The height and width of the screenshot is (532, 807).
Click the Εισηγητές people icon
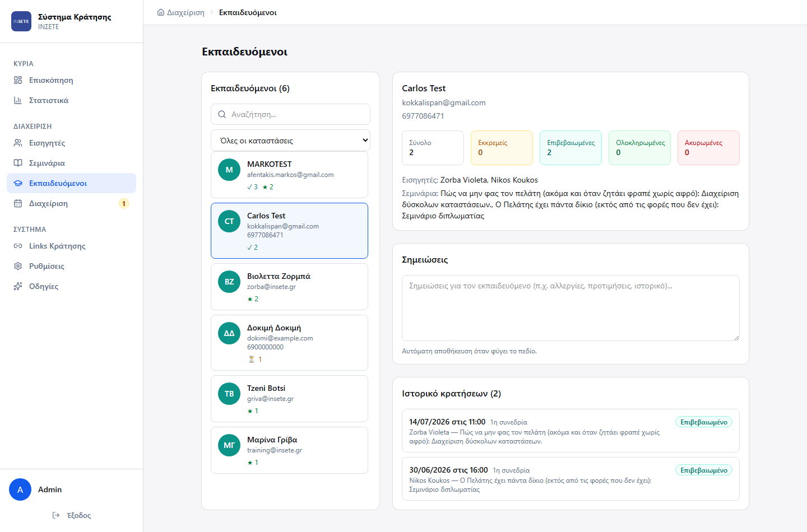(18, 143)
